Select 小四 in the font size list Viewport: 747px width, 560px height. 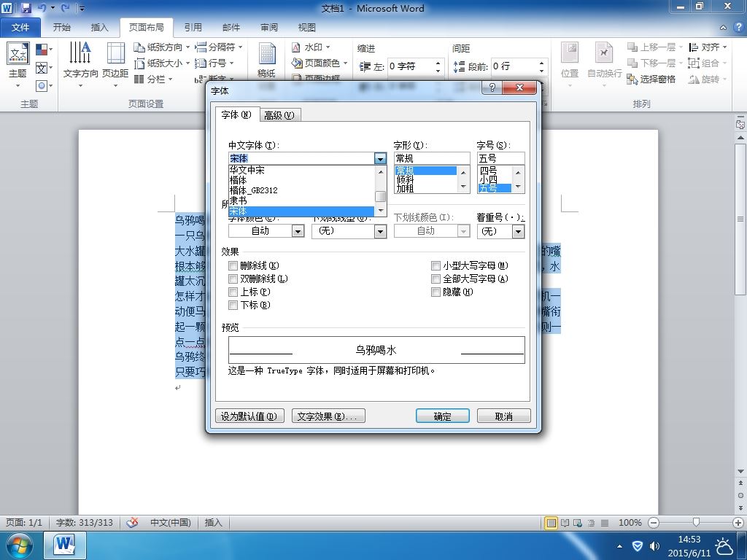click(x=495, y=179)
